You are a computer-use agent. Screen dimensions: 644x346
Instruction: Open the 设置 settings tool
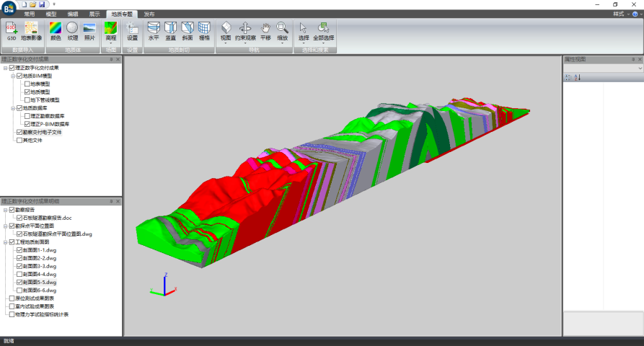132,30
